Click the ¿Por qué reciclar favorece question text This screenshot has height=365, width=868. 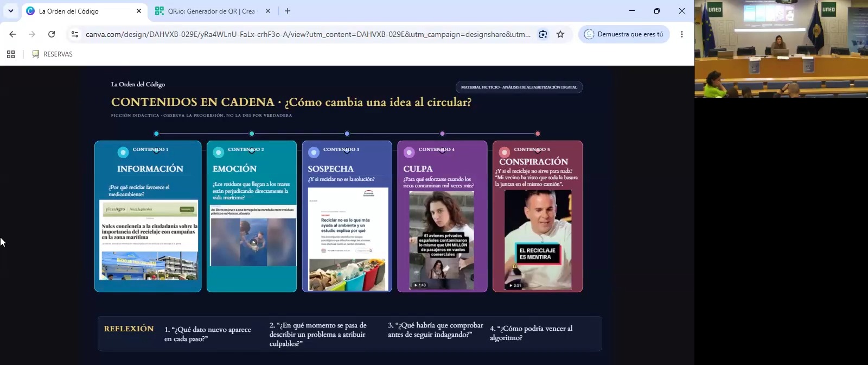139,191
